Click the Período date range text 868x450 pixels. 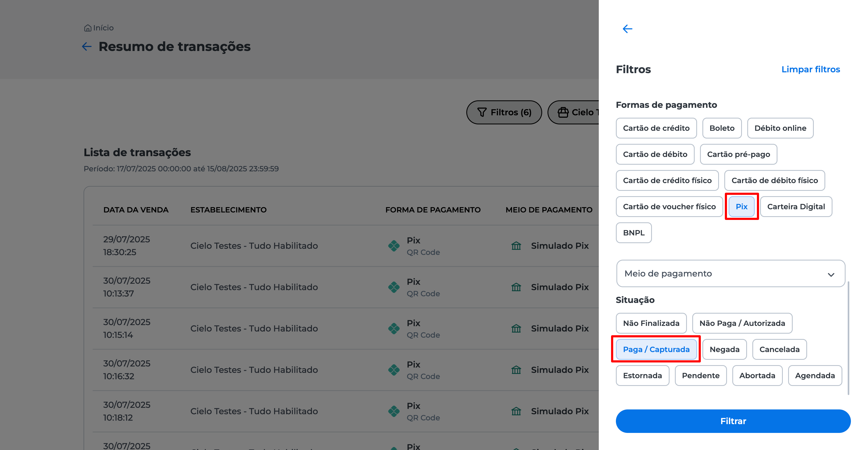(181, 169)
